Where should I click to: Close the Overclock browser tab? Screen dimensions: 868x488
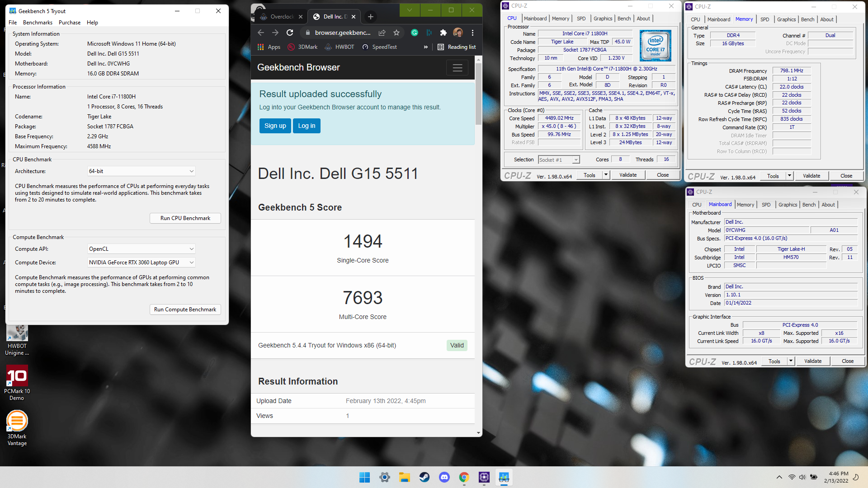[x=300, y=17]
